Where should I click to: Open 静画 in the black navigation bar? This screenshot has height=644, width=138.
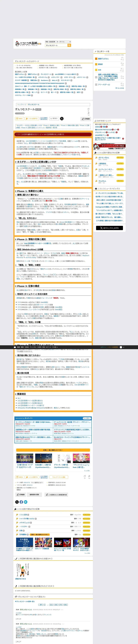pyautogui.click(x=22, y=347)
